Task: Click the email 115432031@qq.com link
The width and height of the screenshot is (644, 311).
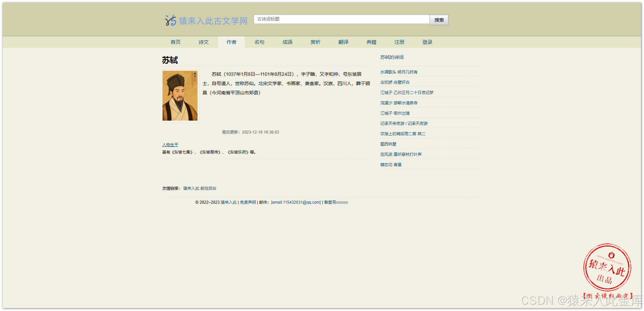Action: 296,202
